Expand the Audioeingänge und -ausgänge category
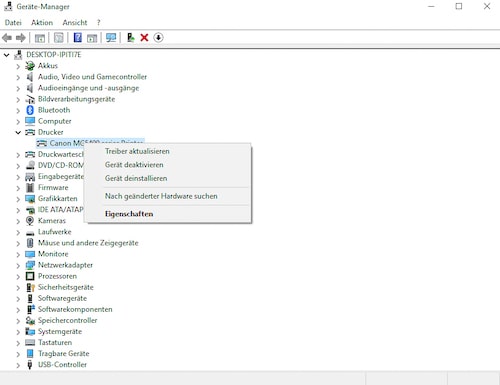 tap(18, 88)
